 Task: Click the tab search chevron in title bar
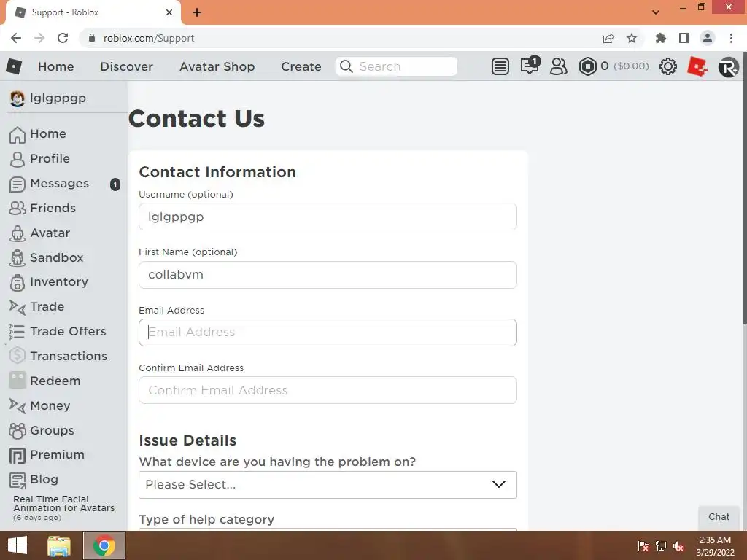pyautogui.click(x=656, y=12)
